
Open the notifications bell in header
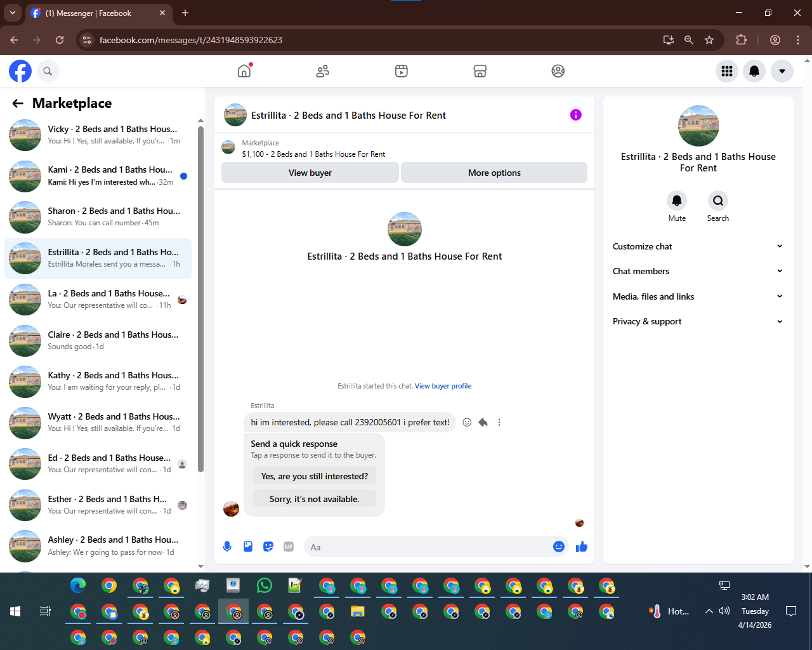(754, 71)
